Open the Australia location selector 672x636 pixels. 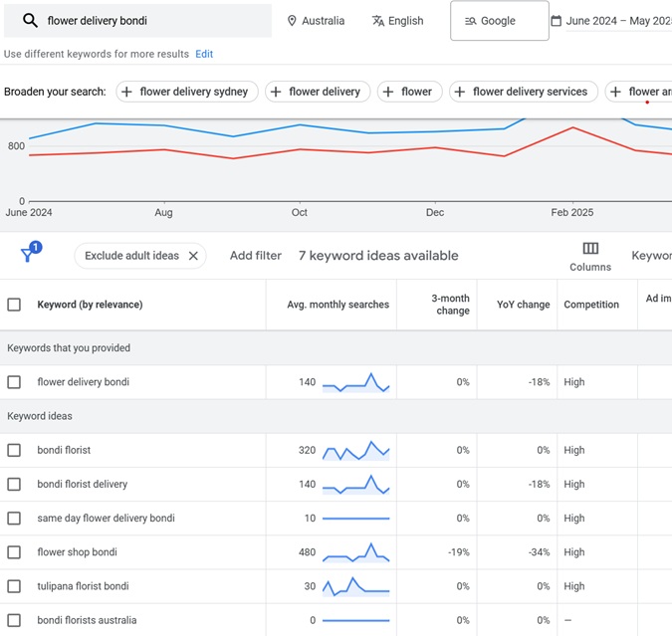[x=316, y=21]
